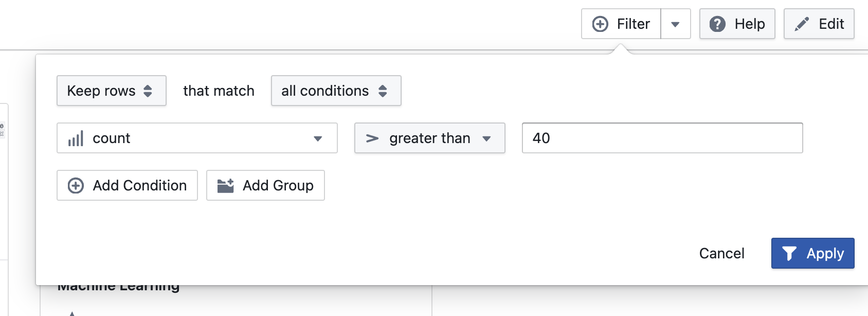Expand the count column dropdown arrow
This screenshot has height=316, width=868.
pyautogui.click(x=318, y=138)
